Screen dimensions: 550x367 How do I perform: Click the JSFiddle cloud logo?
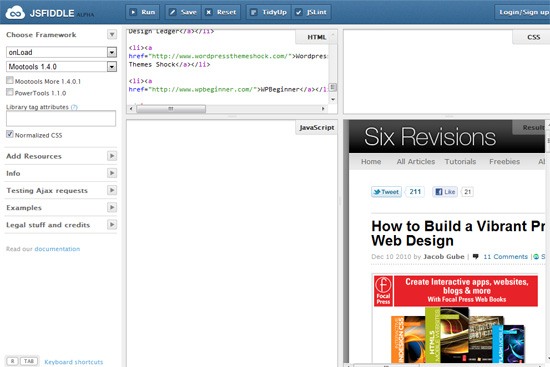point(15,13)
